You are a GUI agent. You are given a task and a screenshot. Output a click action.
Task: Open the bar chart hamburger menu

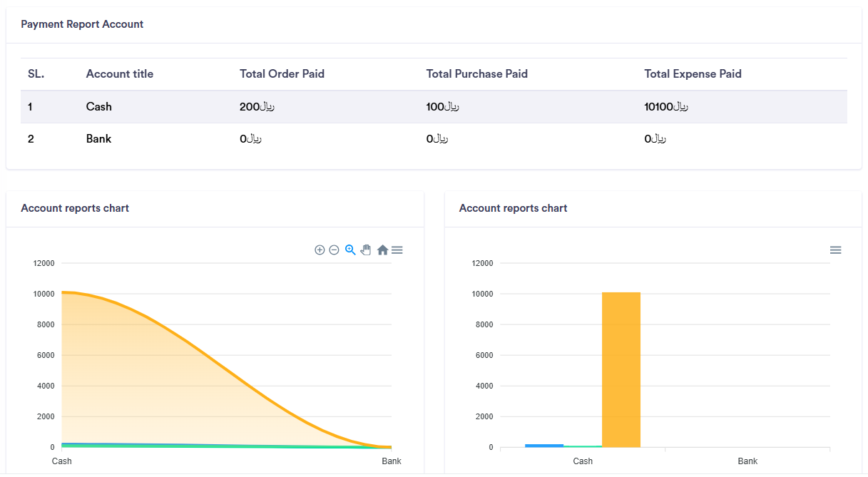pyautogui.click(x=835, y=250)
